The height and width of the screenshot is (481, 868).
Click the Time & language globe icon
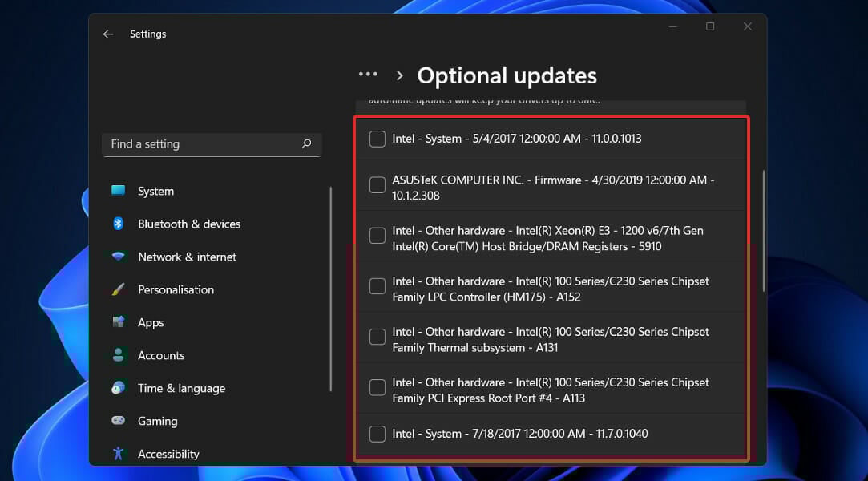click(118, 387)
